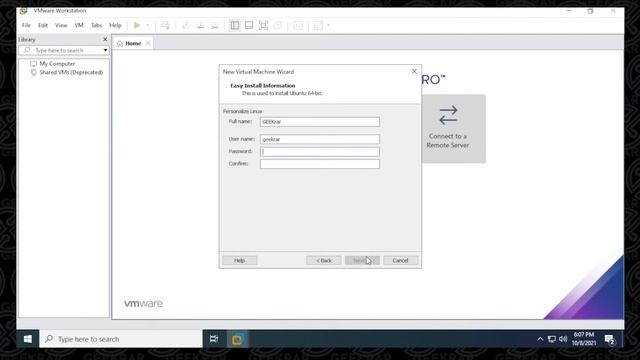Click the Library search field
This screenshot has width=640, height=360.
(60, 50)
